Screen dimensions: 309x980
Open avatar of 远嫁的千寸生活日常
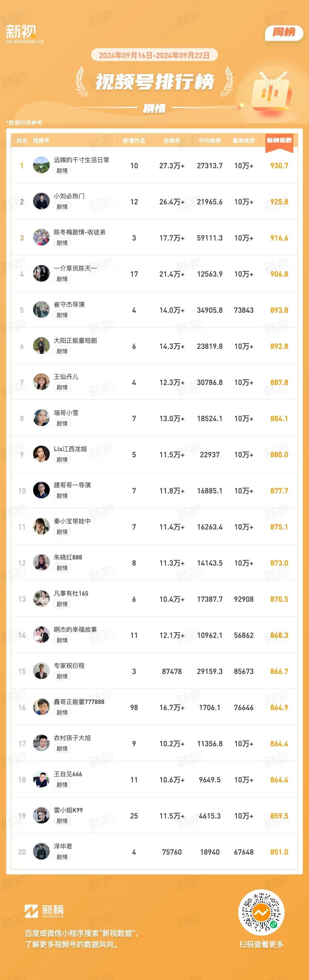click(x=41, y=165)
